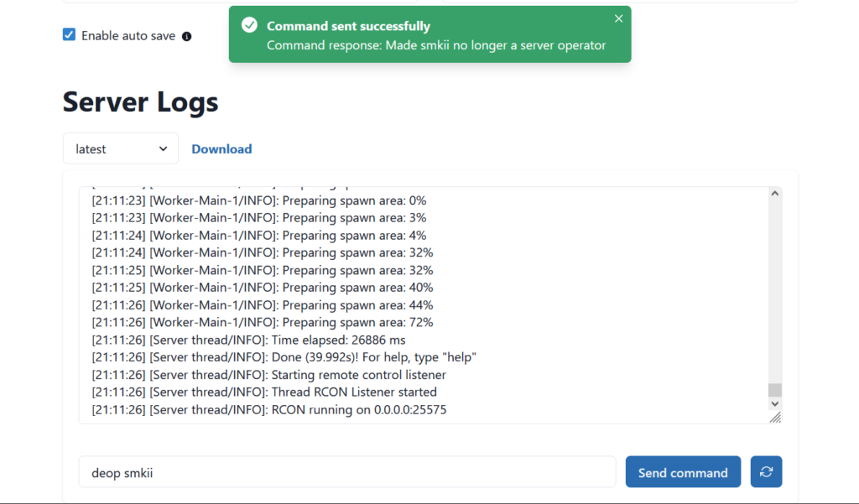Click the log box resize handle
Viewport: 859px width, 504px height.
click(775, 418)
